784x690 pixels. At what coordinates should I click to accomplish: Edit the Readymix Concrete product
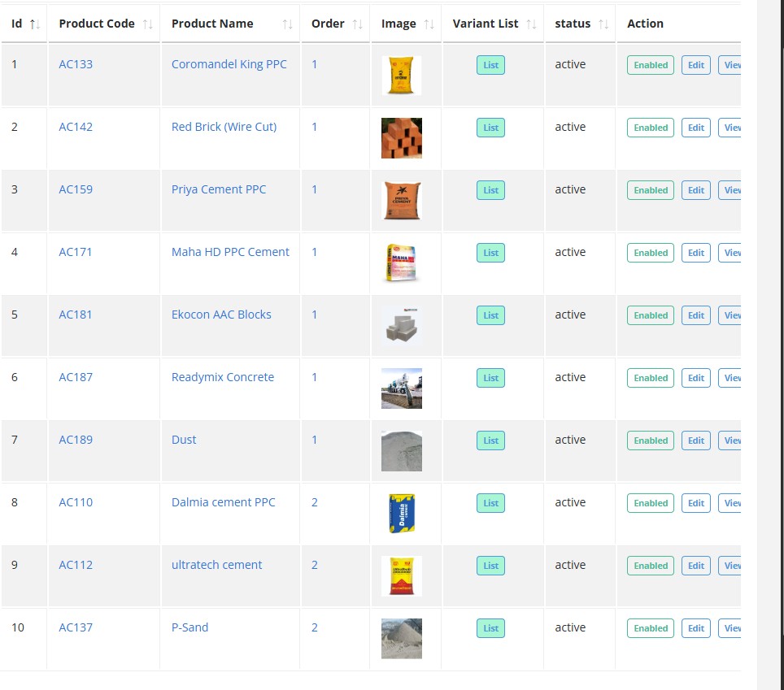click(695, 378)
